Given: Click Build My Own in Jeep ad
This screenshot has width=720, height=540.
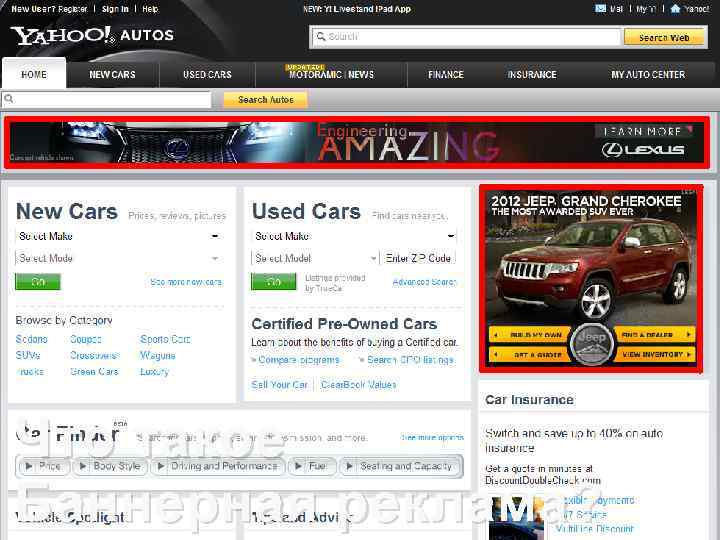Looking at the screenshot, I should pyautogui.click(x=529, y=335).
